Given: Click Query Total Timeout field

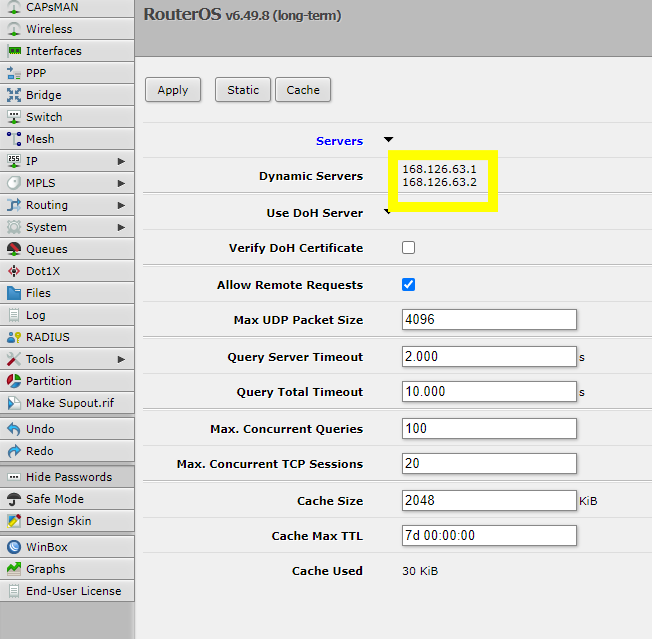Looking at the screenshot, I should pyautogui.click(x=489, y=392).
